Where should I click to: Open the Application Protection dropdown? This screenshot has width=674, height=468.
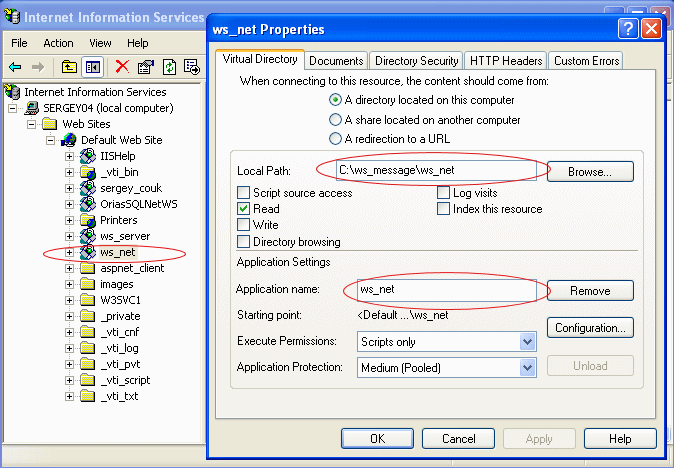(x=527, y=368)
